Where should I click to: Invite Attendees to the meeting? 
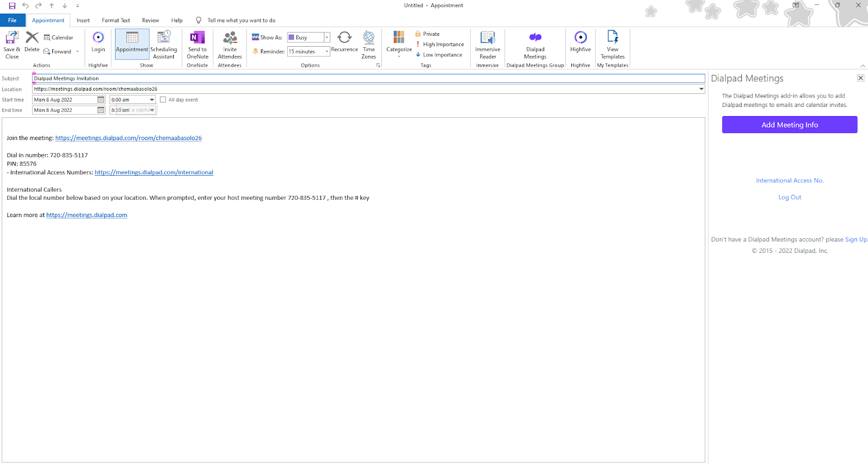coord(230,45)
